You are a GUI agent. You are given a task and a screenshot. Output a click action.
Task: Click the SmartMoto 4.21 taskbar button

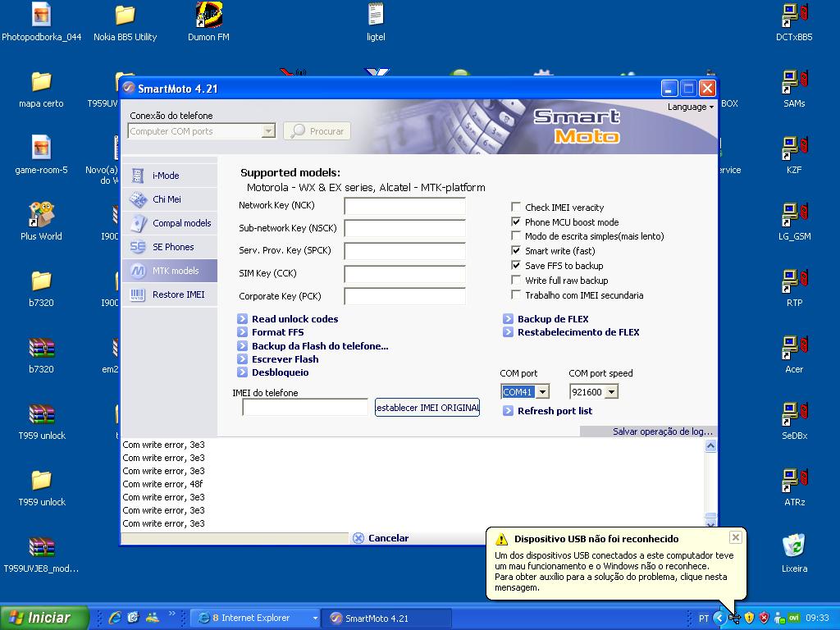(x=387, y=619)
